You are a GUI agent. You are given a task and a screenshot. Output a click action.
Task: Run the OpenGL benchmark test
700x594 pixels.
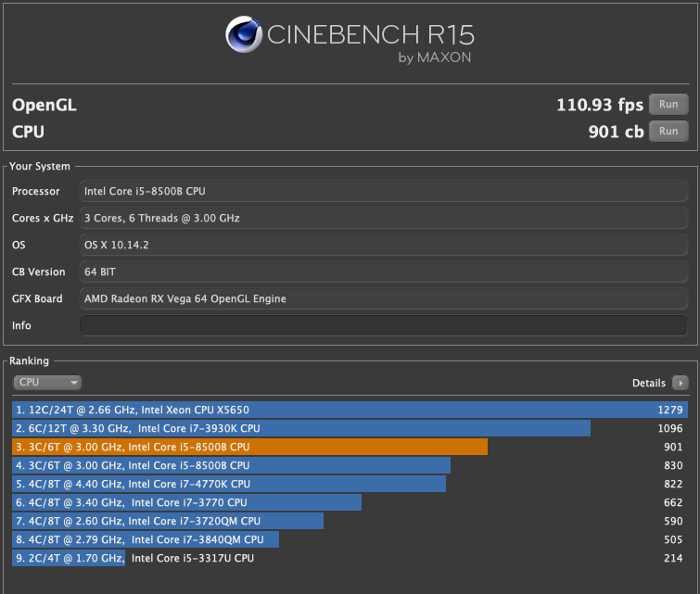click(x=668, y=105)
